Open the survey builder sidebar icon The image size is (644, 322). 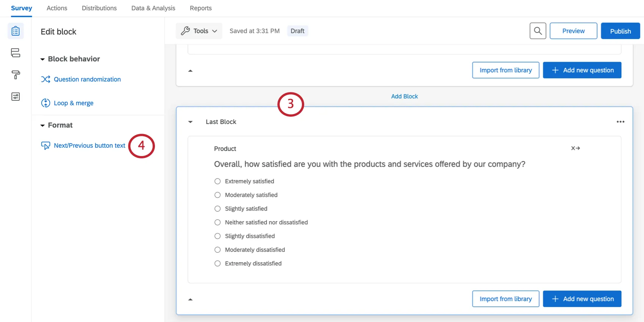[16, 31]
